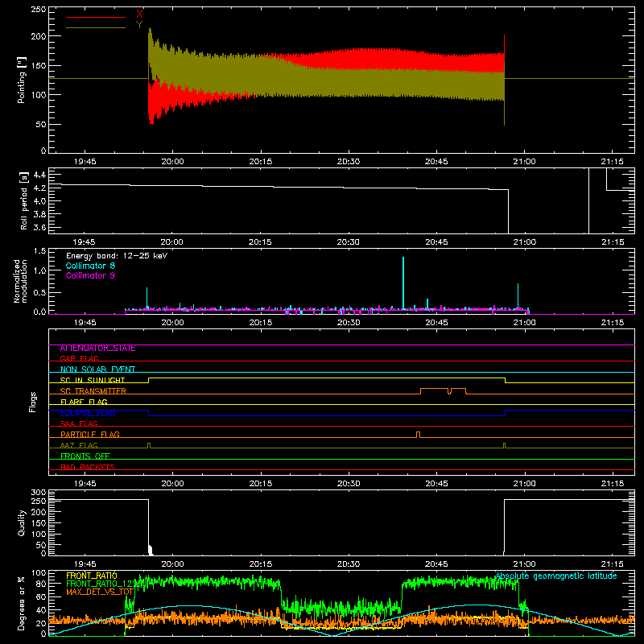
Task: Click the cyan Collimator 8 legend label
Action: pyautogui.click(x=90, y=266)
